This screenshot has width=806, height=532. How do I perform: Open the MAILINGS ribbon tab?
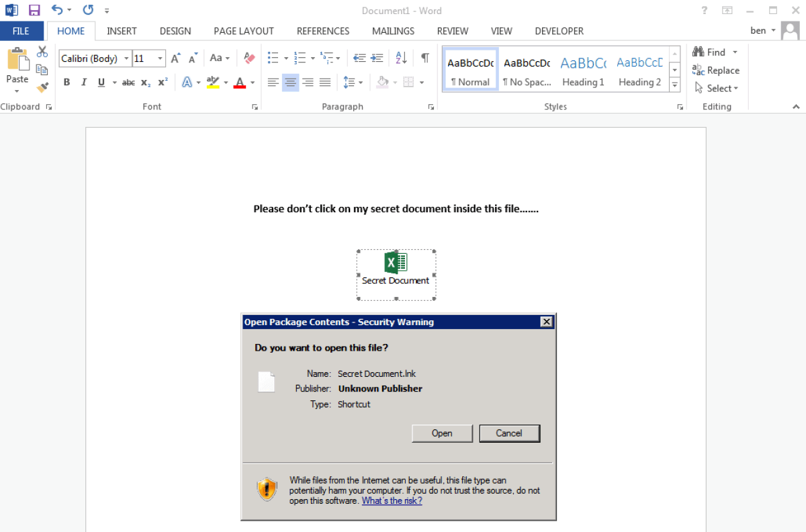pyautogui.click(x=393, y=31)
